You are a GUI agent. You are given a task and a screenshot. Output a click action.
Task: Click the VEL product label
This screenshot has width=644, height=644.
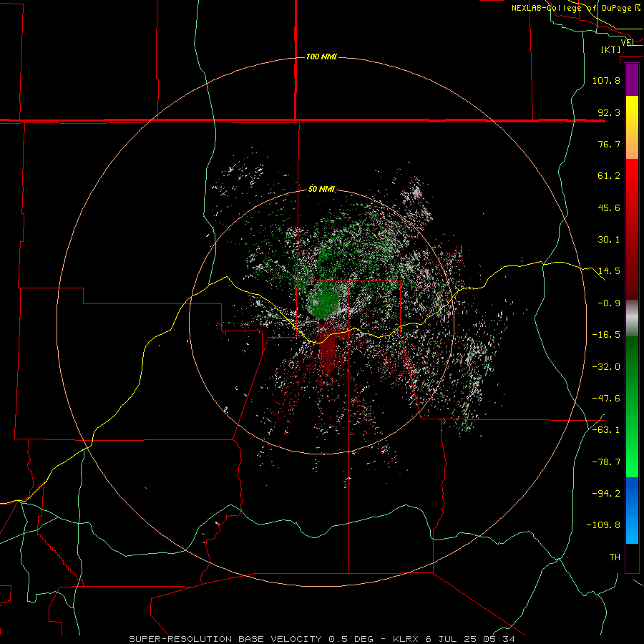point(628,42)
